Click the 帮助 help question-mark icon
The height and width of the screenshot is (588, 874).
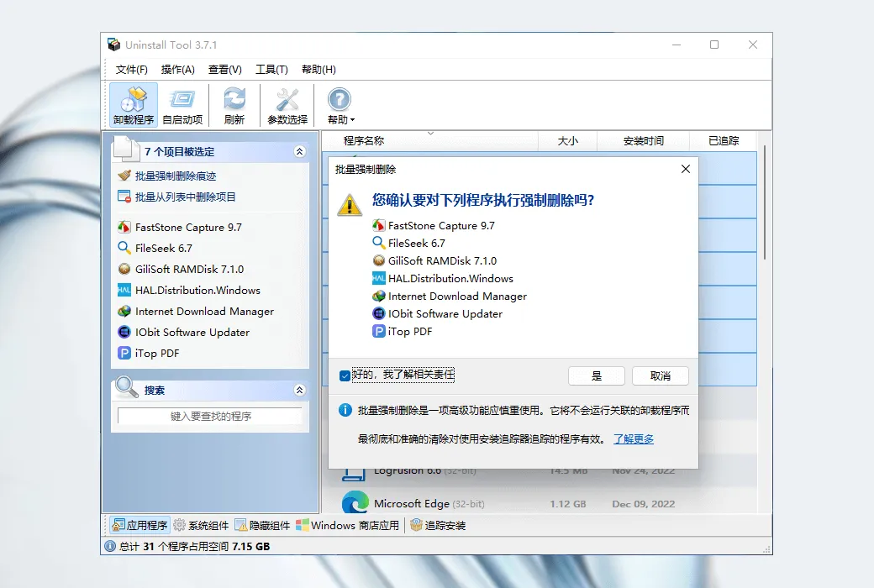[339, 100]
